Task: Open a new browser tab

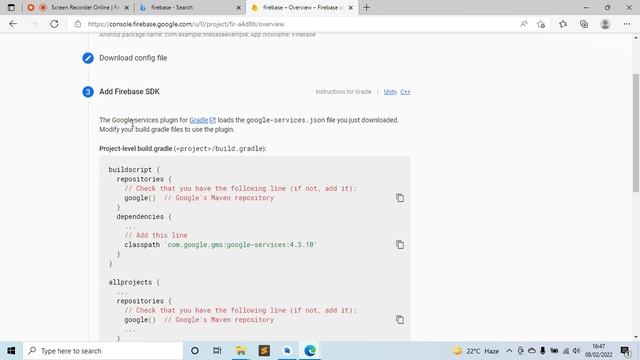Action: 367,7
